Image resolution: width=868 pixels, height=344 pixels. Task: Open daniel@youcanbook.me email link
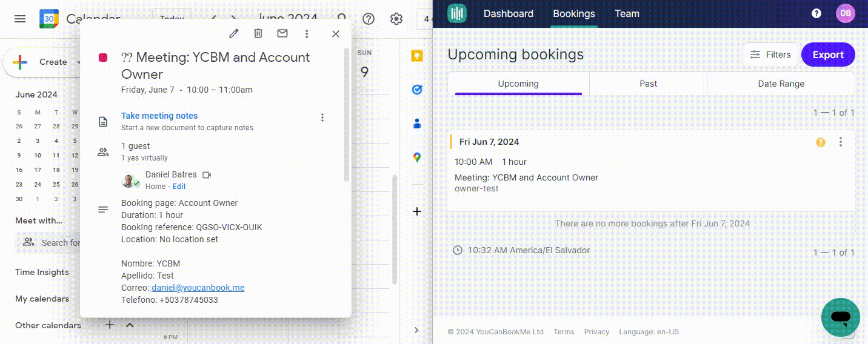pos(198,288)
